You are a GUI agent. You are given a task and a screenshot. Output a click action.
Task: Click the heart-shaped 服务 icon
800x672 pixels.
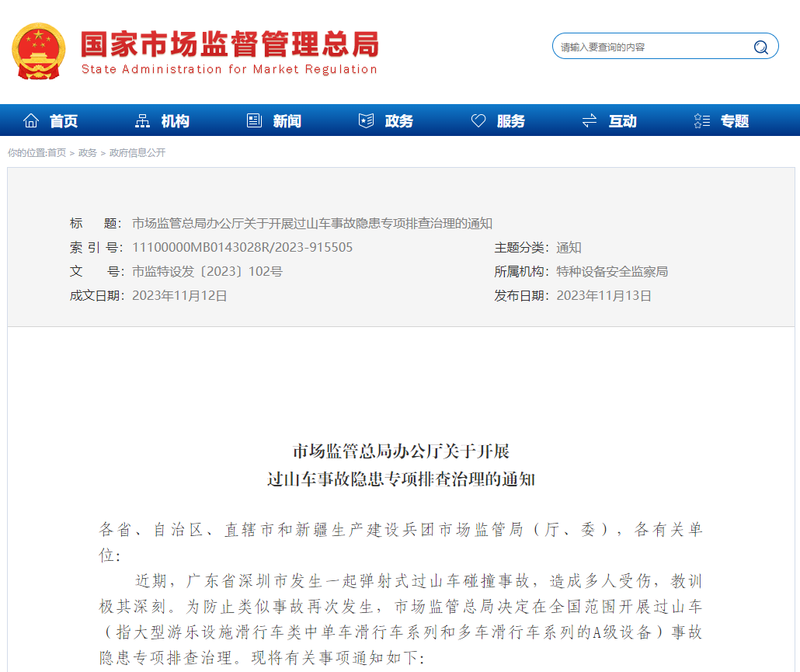[x=478, y=120]
